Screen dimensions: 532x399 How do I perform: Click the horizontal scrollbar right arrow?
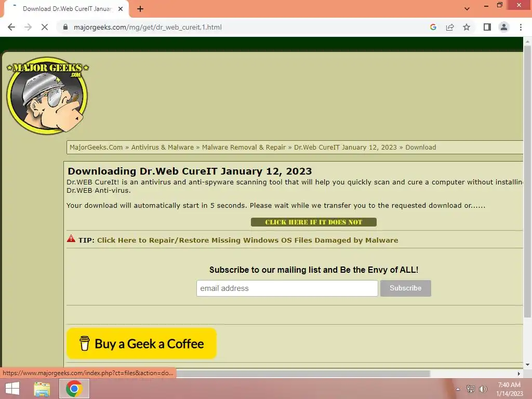pyautogui.click(x=518, y=374)
